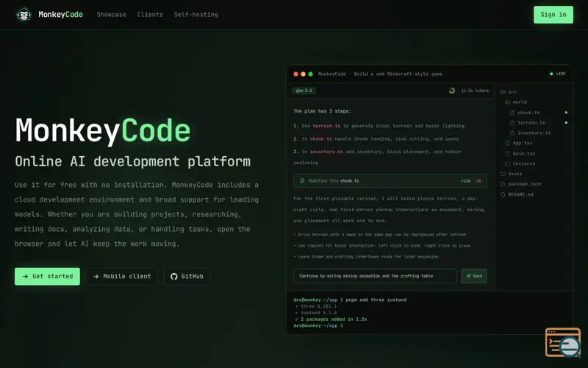This screenshot has height=368, width=588.
Task: Click 'pnpm add three zustand' terminal line
Action: coord(376,300)
